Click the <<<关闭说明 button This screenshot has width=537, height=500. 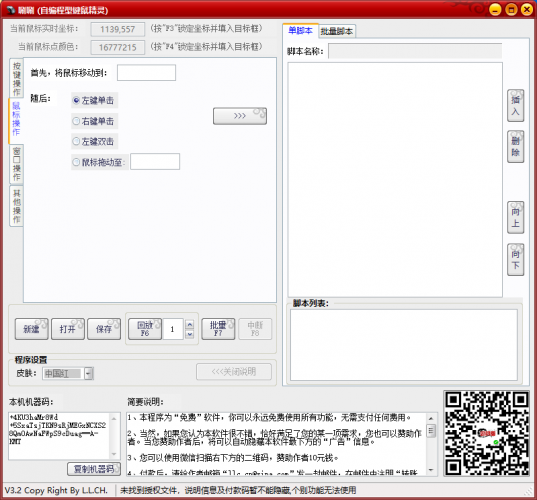point(234,372)
